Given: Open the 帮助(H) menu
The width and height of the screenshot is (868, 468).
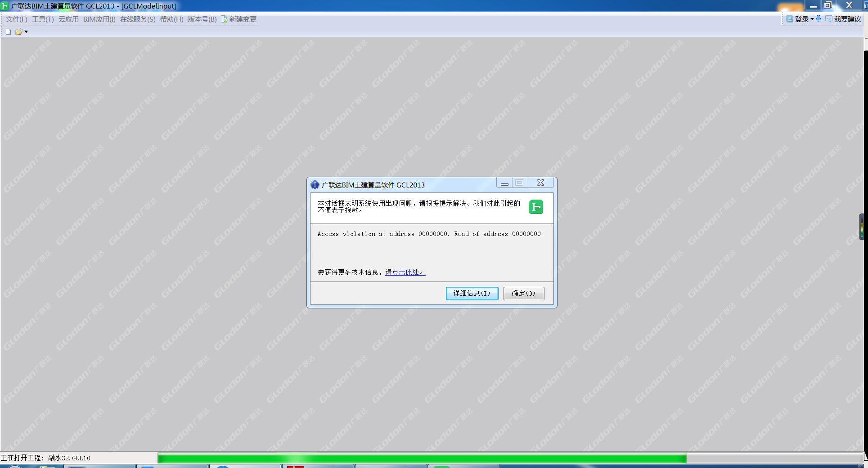Looking at the screenshot, I should pyautogui.click(x=172, y=19).
